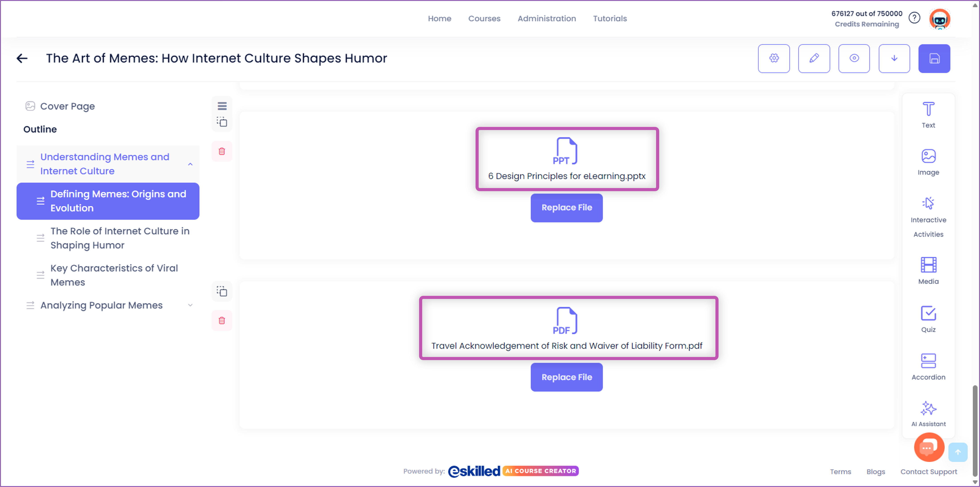This screenshot has height=487, width=980.
Task: Select Understanding Memes and Internet Culture chapter
Action: click(108, 164)
